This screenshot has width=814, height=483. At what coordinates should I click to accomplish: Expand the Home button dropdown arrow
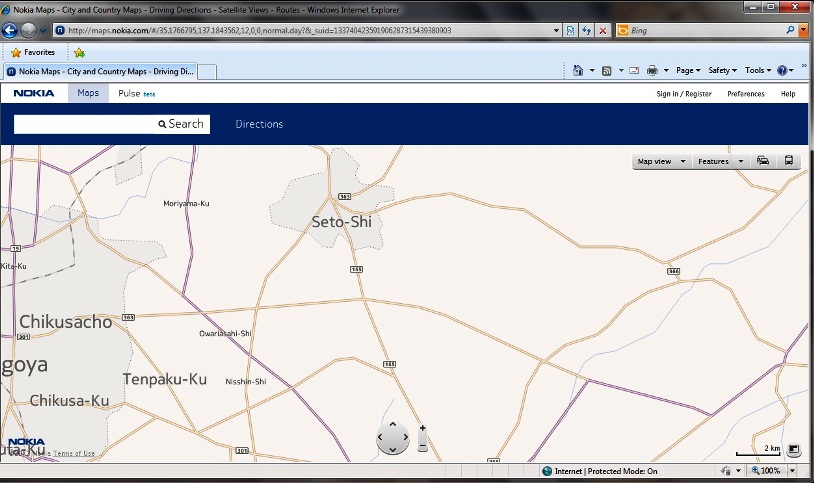click(592, 70)
